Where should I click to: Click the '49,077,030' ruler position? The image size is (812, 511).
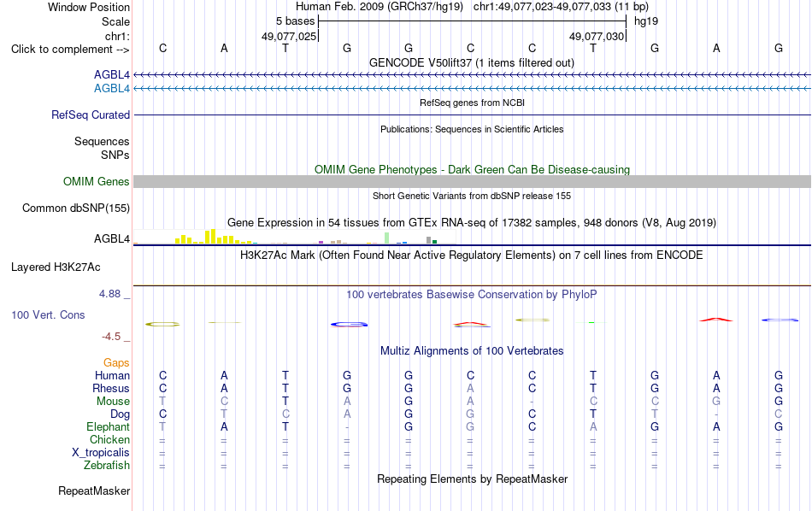(597, 36)
